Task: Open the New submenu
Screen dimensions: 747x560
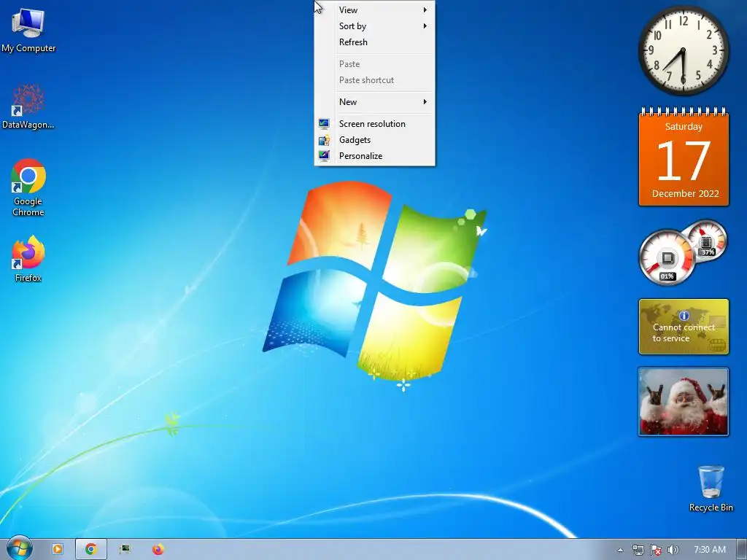Action: [375, 102]
